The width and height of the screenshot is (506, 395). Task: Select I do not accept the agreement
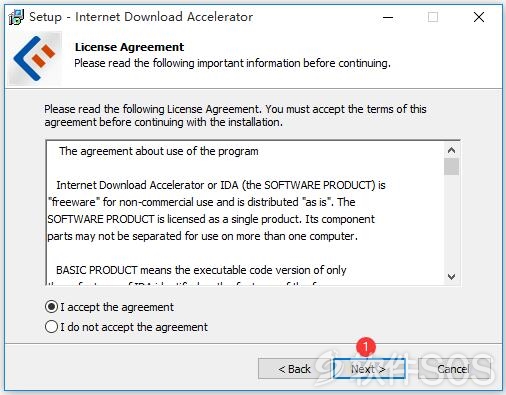[x=126, y=327]
